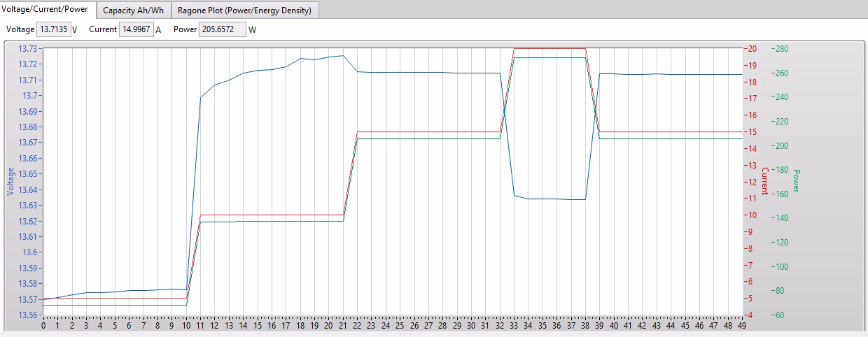
Task: Select the -60 bottom value on power axis
Action: coord(778,315)
